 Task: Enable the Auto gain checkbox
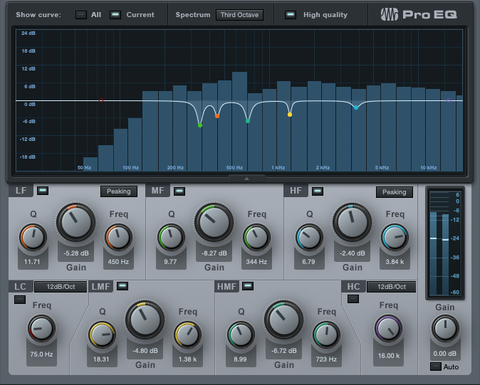(436, 366)
